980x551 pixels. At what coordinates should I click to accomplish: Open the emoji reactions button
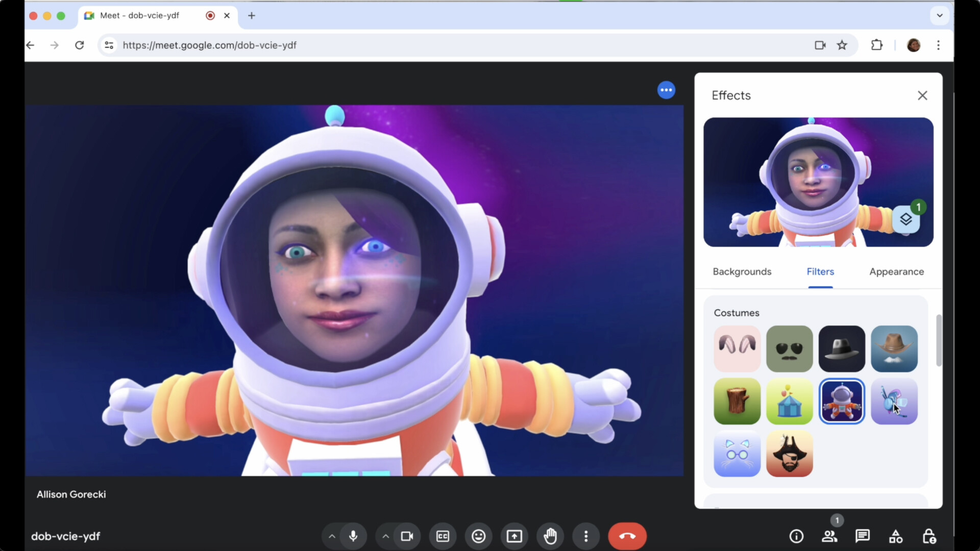[x=478, y=536]
